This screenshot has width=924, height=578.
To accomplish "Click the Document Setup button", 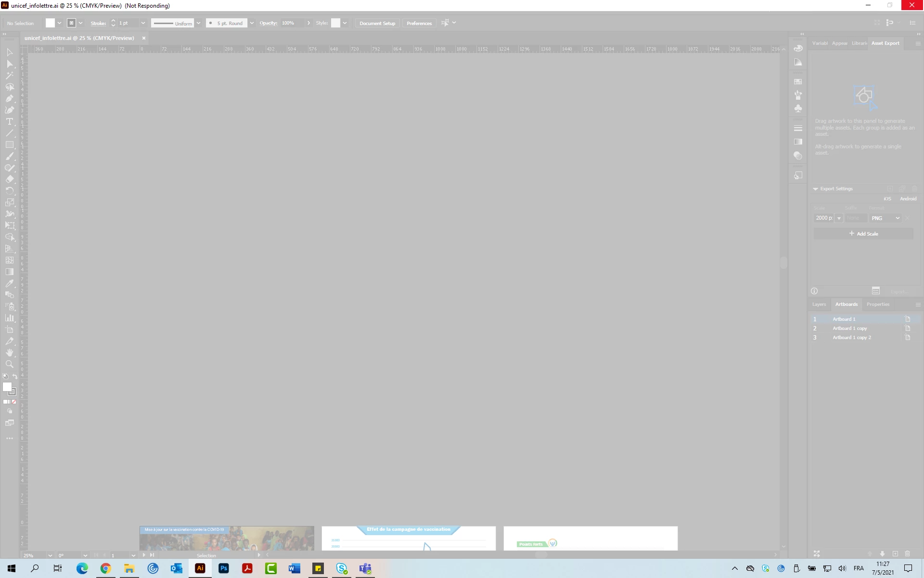I will (x=377, y=23).
